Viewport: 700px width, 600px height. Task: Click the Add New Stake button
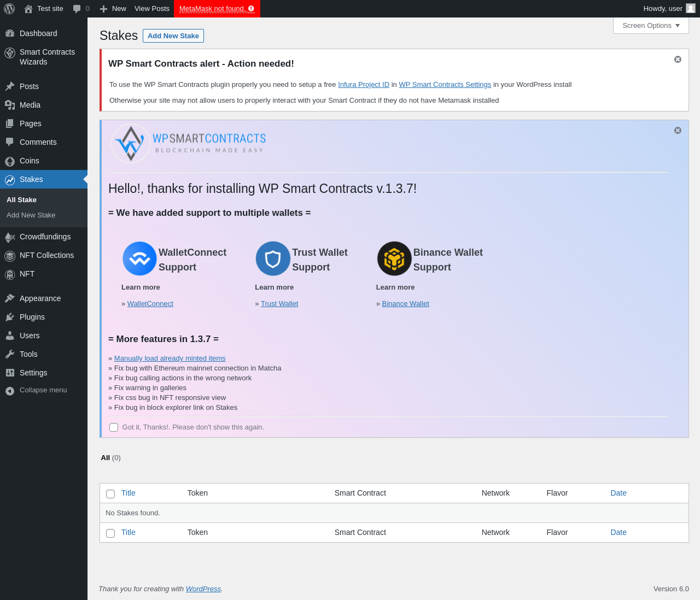point(173,36)
